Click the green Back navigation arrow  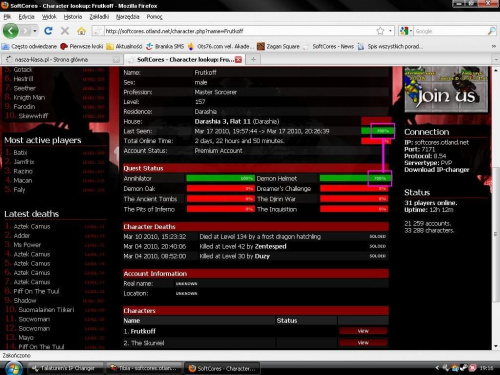point(11,31)
